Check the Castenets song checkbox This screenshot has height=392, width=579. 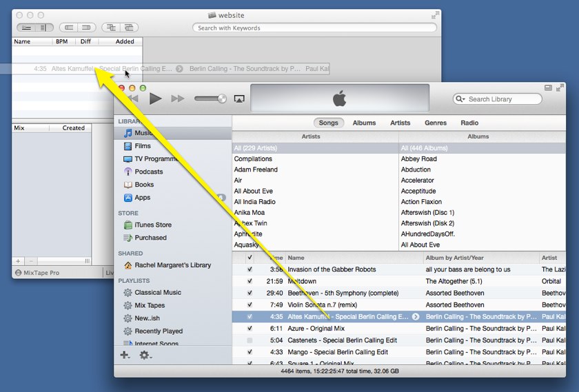(x=250, y=340)
